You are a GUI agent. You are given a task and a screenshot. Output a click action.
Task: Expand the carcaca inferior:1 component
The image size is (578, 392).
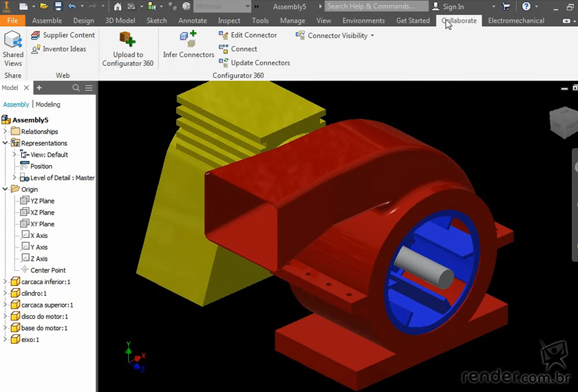point(6,282)
